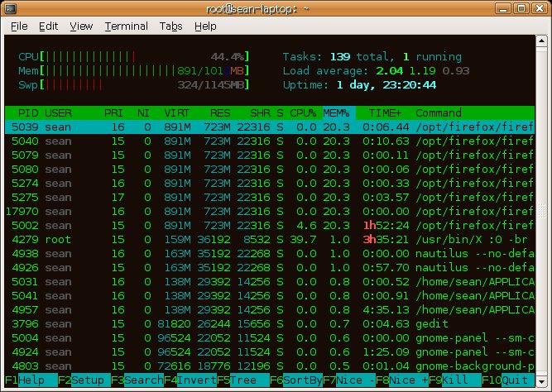Click the F4 Invert function button
552x392 pixels.
point(190,380)
